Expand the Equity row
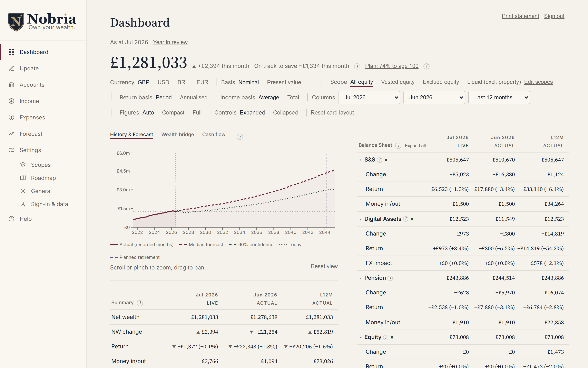The image size is (588, 368). [x=361, y=337]
